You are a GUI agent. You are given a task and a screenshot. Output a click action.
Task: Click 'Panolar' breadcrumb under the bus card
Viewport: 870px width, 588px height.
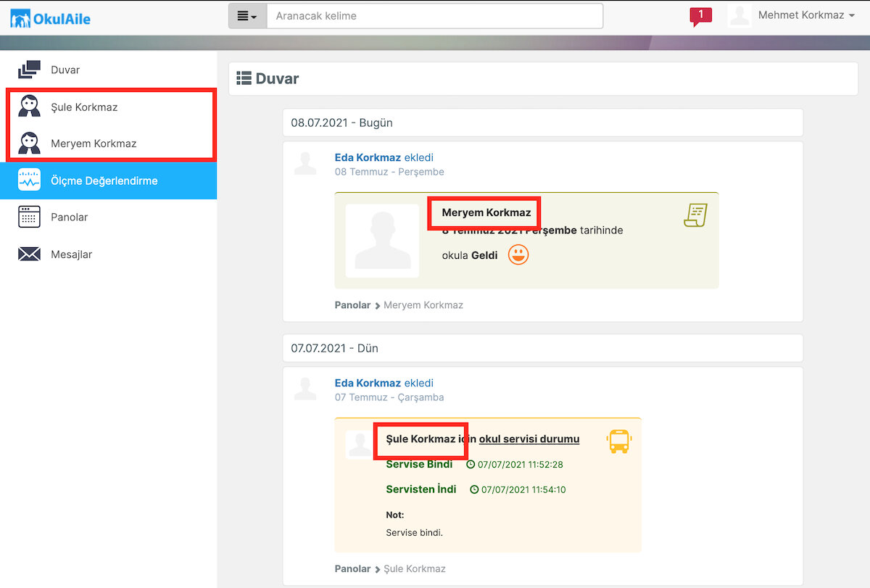[353, 569]
